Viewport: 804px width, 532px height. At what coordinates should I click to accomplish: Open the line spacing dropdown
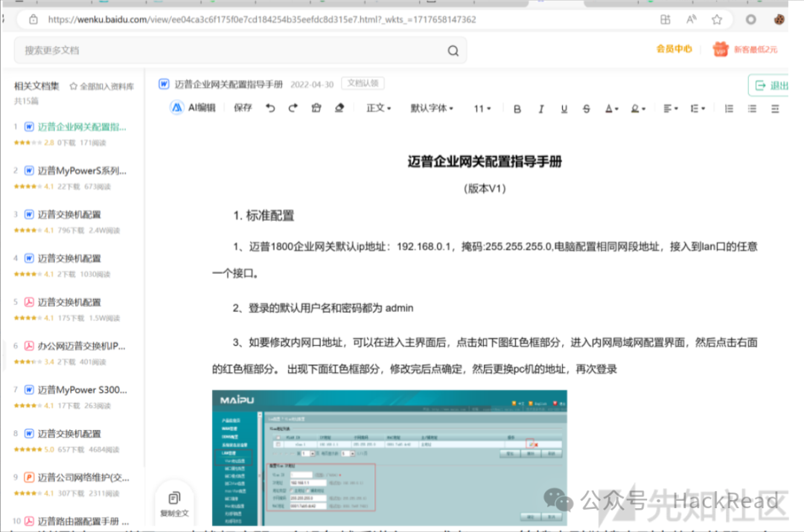pos(698,109)
